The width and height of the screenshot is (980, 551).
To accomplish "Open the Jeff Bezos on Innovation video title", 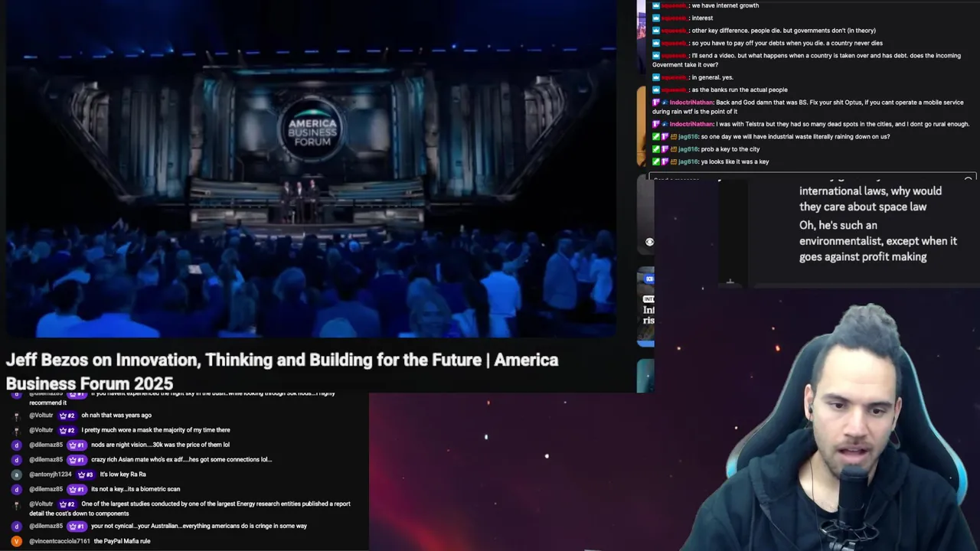I will [x=282, y=371].
